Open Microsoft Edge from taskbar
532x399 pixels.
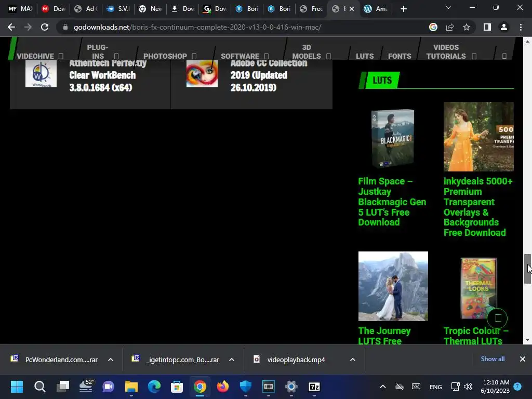[154, 387]
